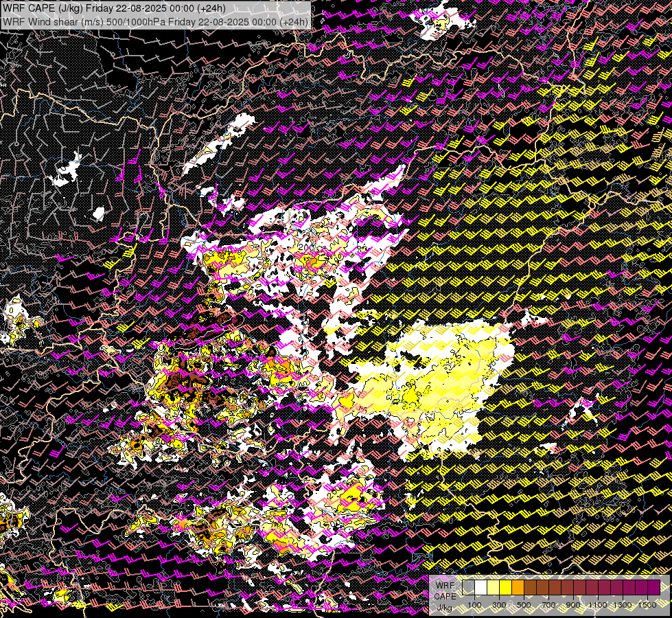Click the 900 legend value
672x618 pixels.
point(573,605)
